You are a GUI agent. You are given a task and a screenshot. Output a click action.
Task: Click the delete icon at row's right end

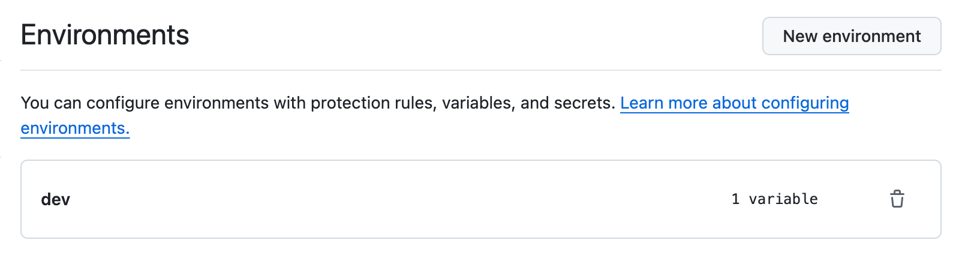(897, 199)
